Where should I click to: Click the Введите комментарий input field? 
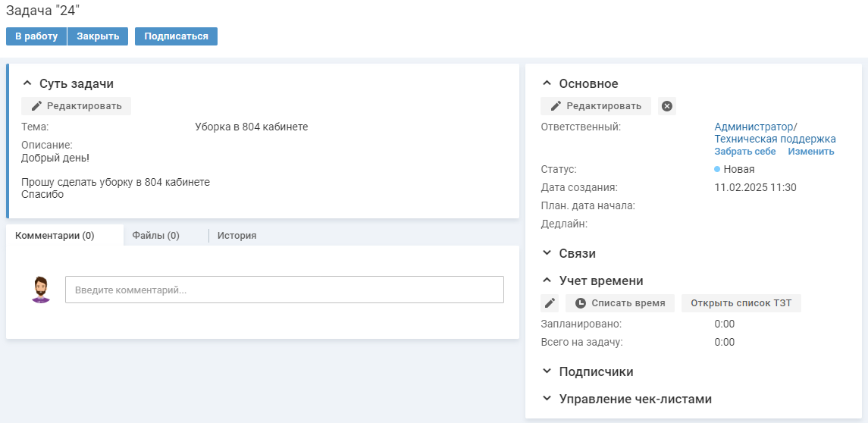284,290
